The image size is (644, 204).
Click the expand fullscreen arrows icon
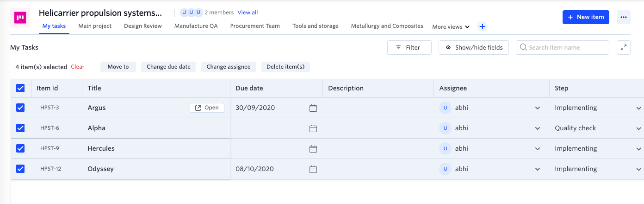[623, 47]
